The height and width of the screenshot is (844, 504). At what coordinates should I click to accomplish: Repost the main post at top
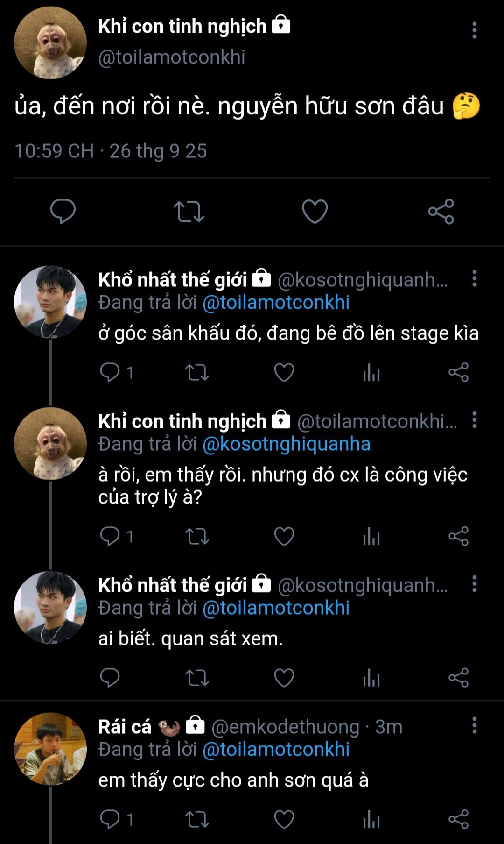coord(189,212)
